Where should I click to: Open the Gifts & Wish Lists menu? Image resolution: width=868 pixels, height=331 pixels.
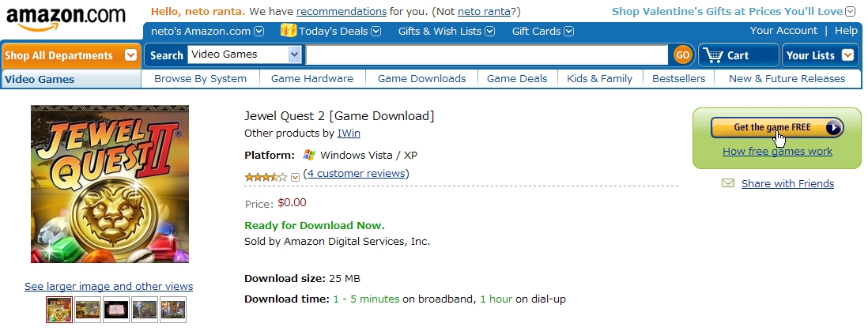[x=446, y=31]
